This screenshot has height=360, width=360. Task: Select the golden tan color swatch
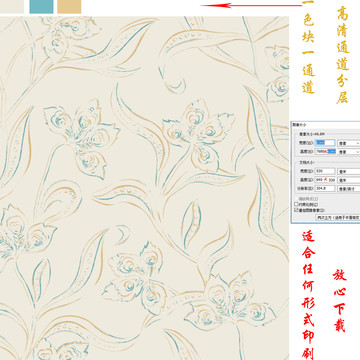69,7
